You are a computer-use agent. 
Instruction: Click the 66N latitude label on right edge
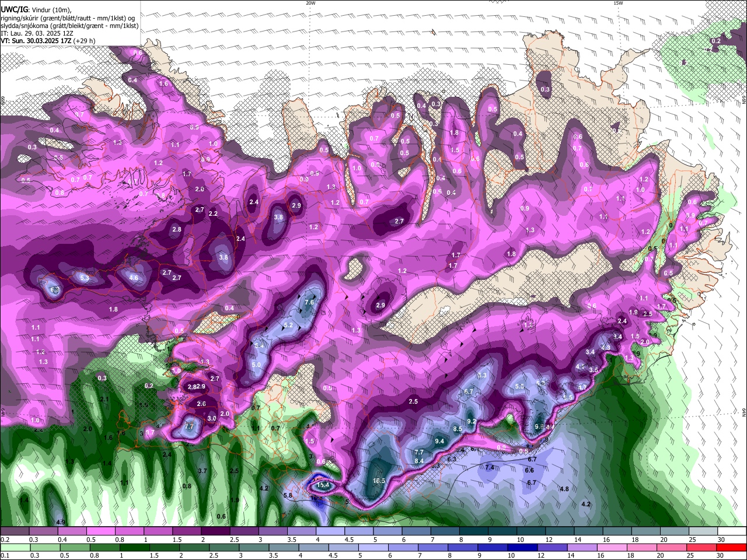744,100
